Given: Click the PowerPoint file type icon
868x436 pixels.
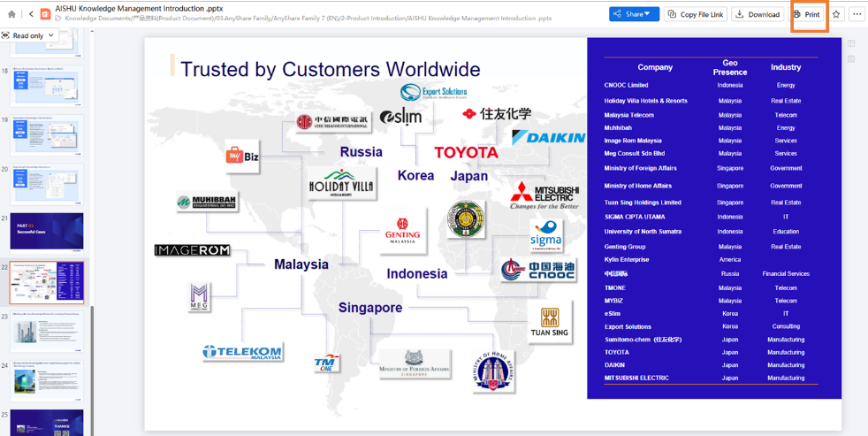Looking at the screenshot, I should (x=45, y=14).
